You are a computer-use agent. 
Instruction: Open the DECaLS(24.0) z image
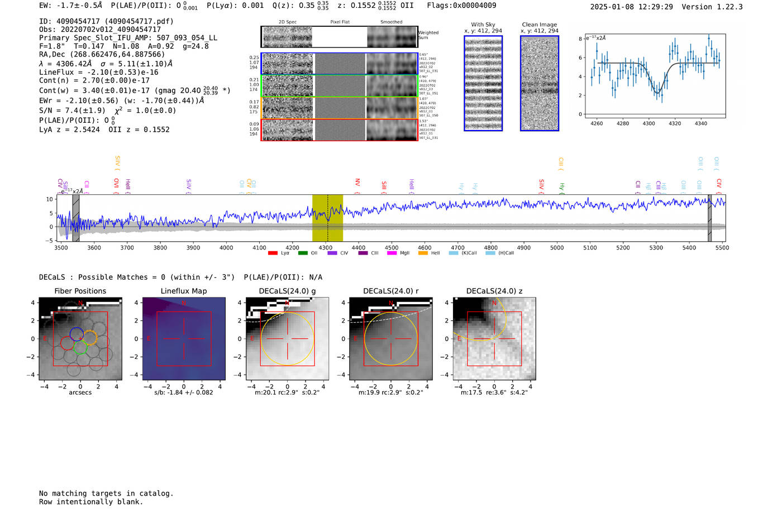pyautogui.click(x=494, y=338)
